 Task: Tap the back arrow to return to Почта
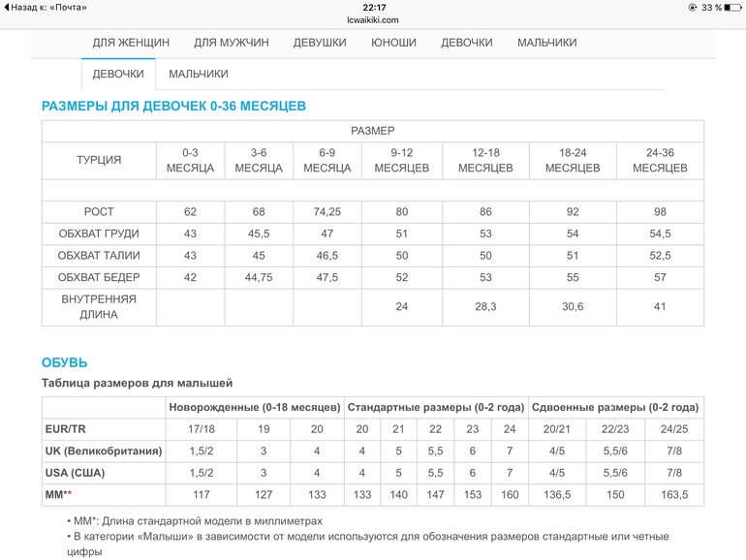[x=6, y=8]
